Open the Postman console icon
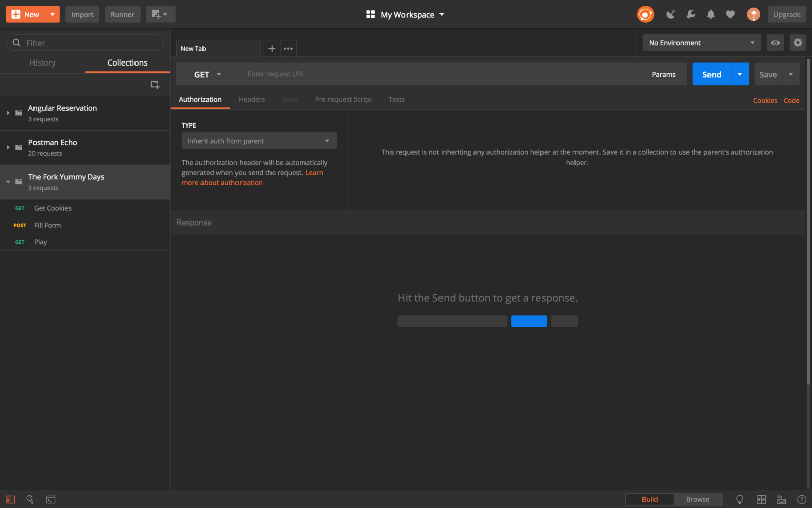 [51, 499]
